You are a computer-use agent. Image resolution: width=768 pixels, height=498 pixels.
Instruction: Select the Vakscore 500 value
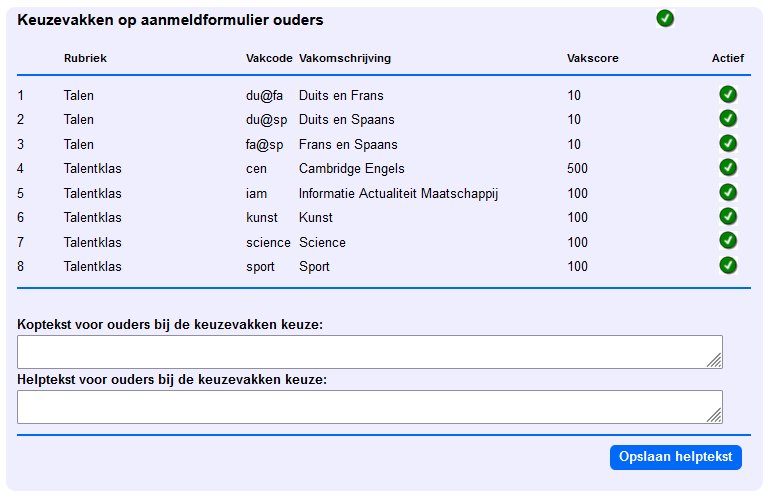point(577,168)
